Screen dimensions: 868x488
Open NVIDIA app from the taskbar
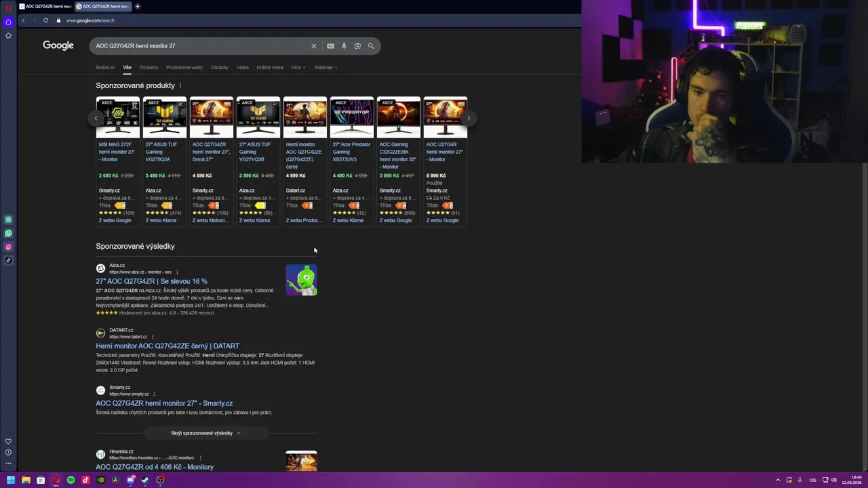[x=100, y=480]
